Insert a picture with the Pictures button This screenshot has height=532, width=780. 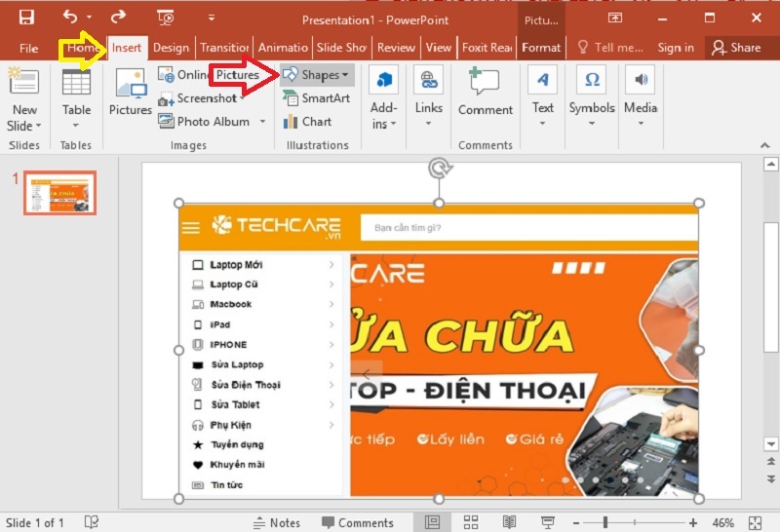(x=131, y=92)
